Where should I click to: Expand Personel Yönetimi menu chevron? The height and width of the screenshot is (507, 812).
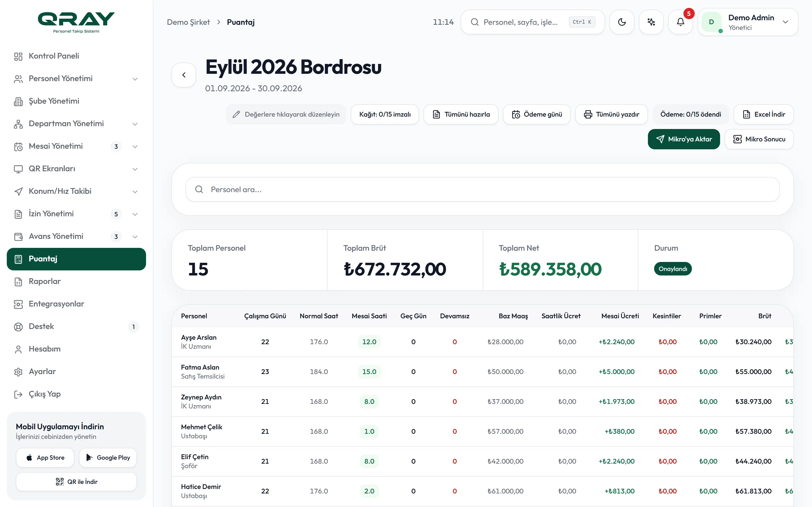[x=135, y=79]
